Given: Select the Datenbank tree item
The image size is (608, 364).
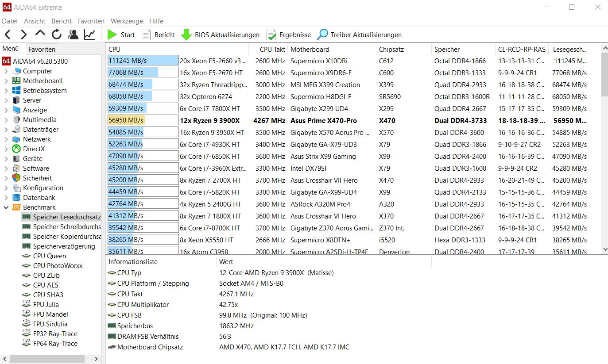Looking at the screenshot, I should (34, 197).
